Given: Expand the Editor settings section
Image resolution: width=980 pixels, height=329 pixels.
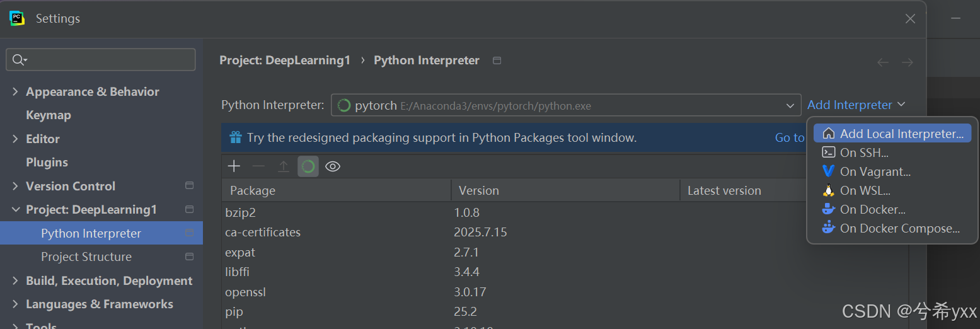Looking at the screenshot, I should (15, 139).
